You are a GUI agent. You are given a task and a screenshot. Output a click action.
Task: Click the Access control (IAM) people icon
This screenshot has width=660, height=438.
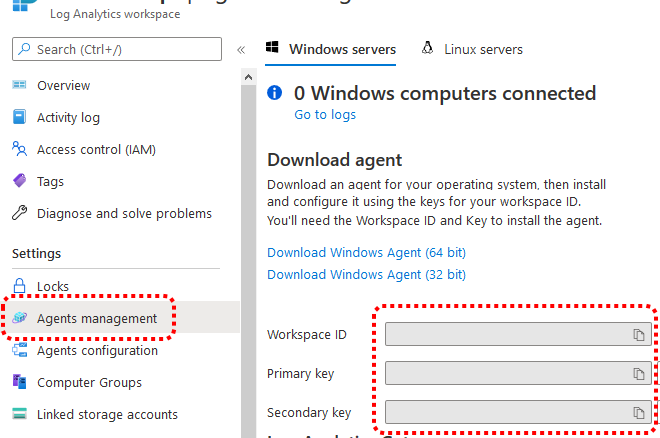pos(19,149)
